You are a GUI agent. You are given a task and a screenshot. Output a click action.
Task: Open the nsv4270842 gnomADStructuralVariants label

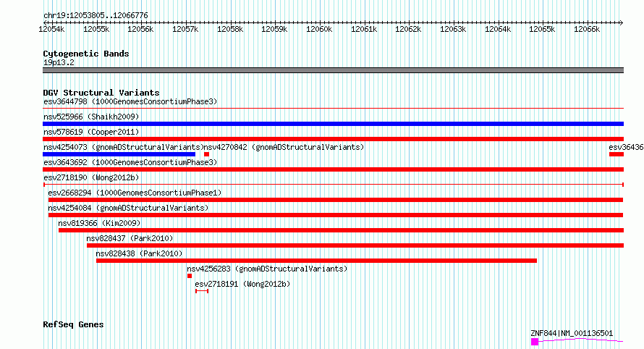click(x=284, y=147)
